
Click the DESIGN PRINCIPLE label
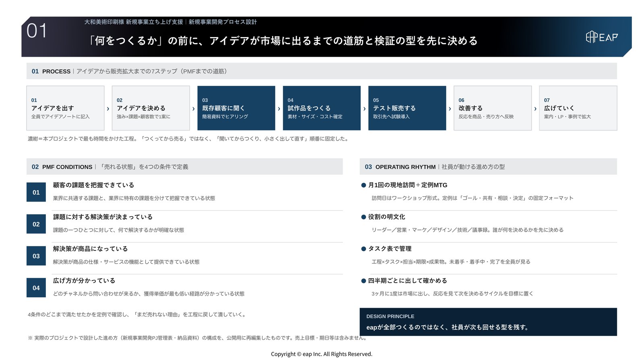point(390,316)
